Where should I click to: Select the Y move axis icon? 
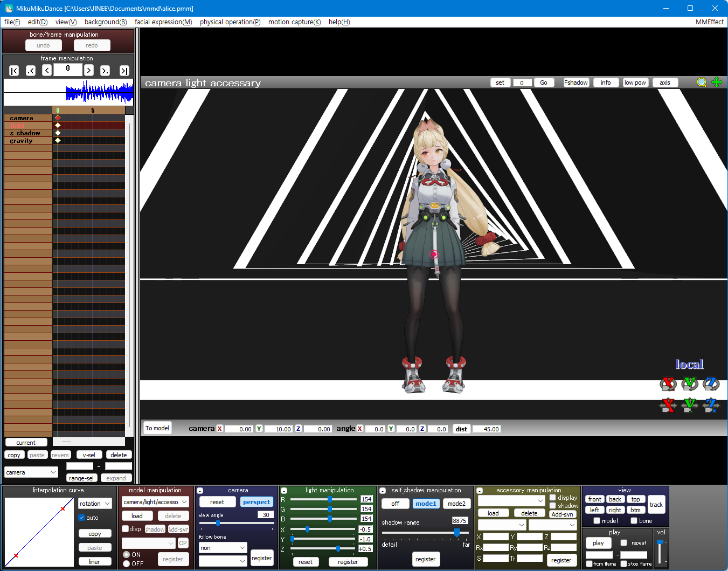(690, 405)
